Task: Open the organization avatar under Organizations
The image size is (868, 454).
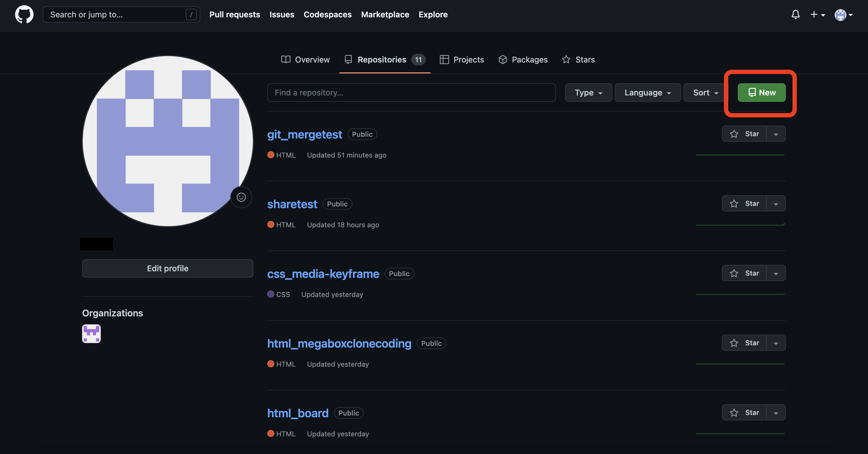Action: click(91, 333)
